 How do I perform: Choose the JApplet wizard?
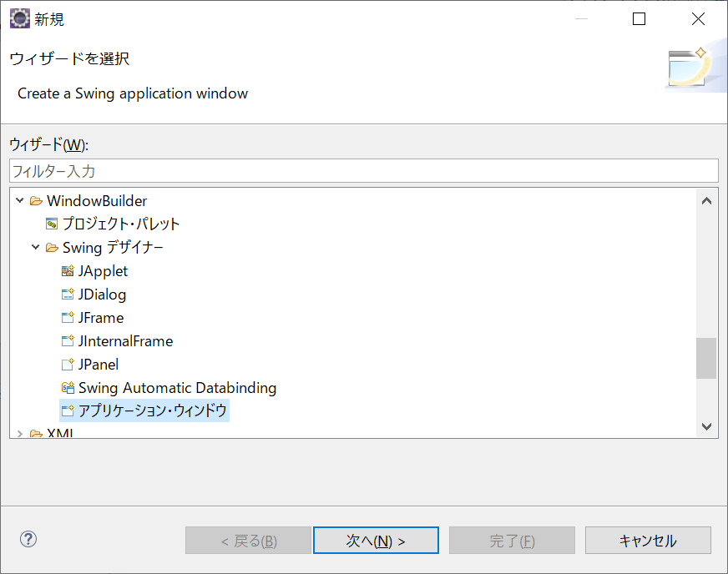coord(103,271)
